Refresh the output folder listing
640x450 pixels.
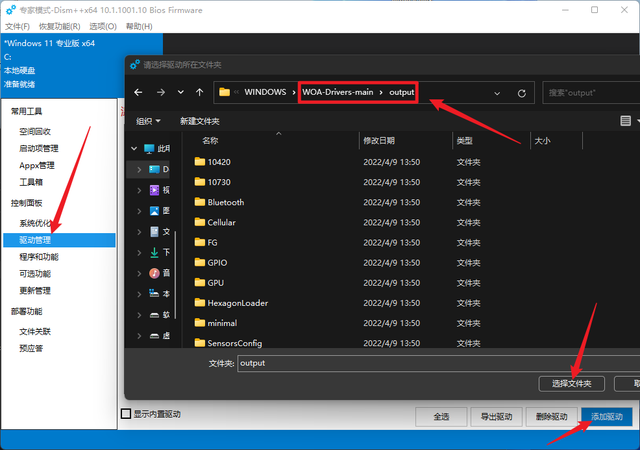(x=522, y=93)
